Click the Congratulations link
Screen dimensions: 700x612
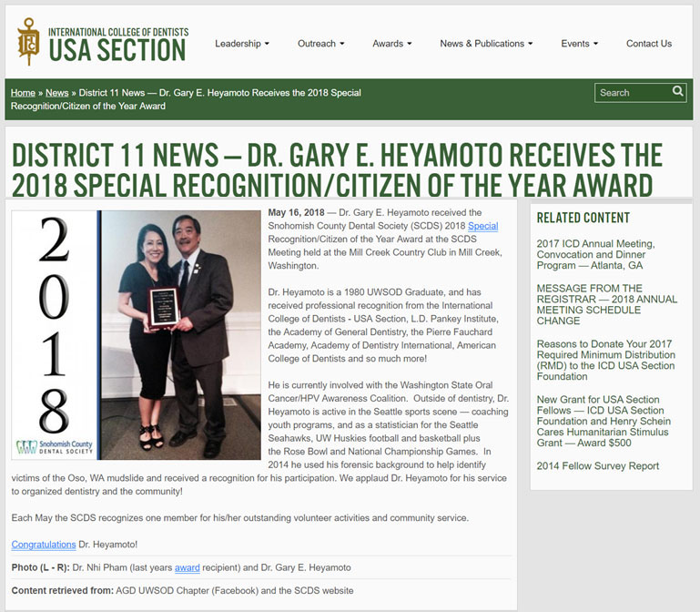[x=44, y=545]
